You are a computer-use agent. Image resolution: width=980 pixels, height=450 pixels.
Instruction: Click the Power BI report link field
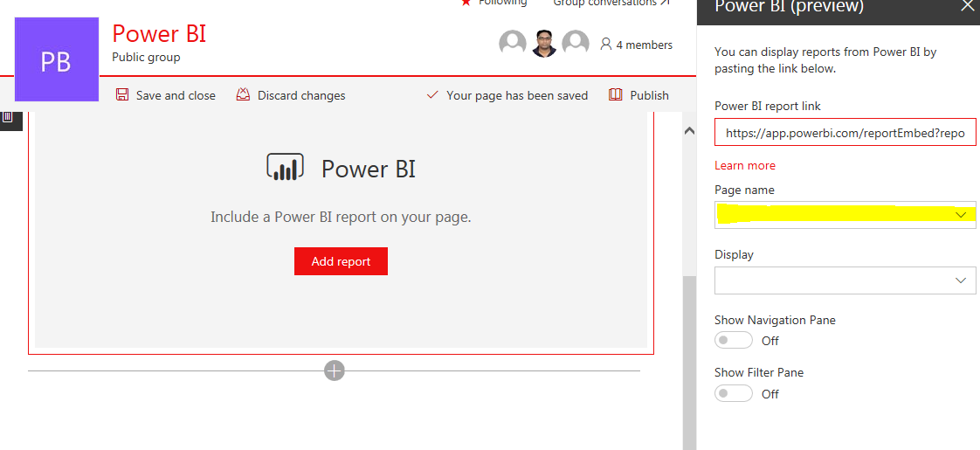tap(845, 132)
